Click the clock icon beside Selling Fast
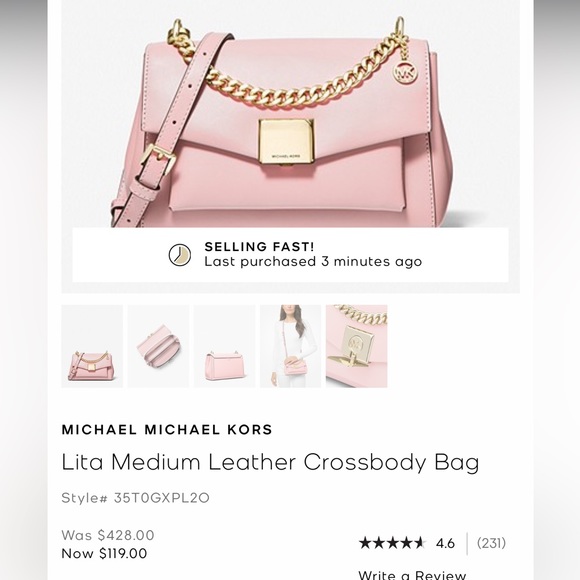This screenshot has height=580, width=580. 180,255
